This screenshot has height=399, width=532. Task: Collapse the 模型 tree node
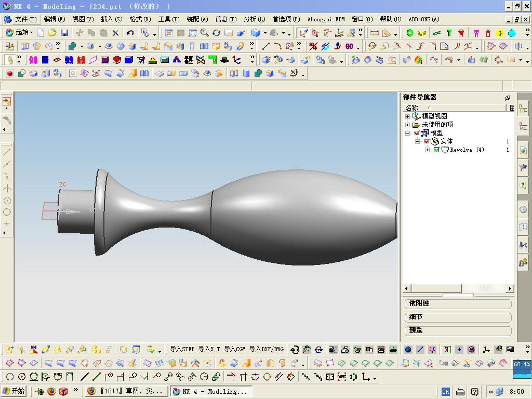(407, 133)
